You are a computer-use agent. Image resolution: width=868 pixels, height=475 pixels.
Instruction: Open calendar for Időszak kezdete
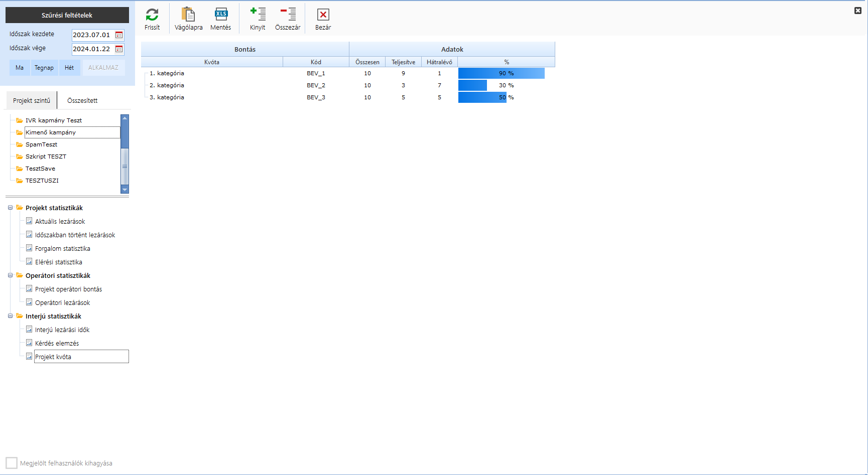(x=119, y=35)
